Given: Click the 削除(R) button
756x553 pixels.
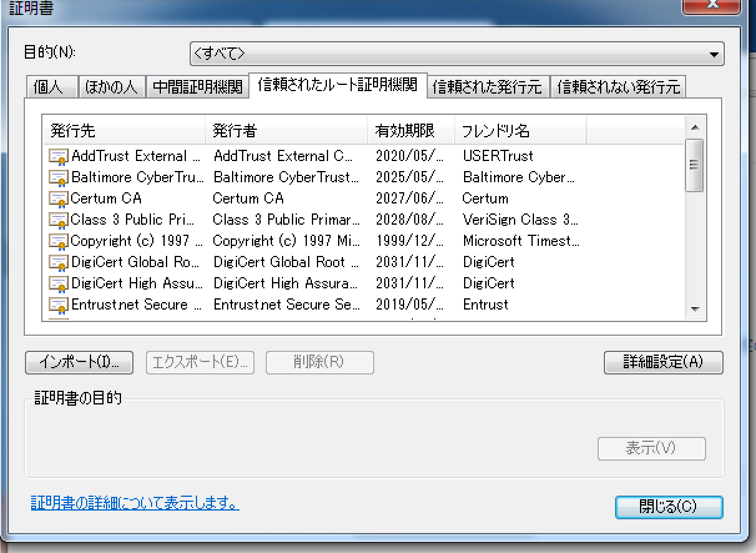Looking at the screenshot, I should pos(320,362).
